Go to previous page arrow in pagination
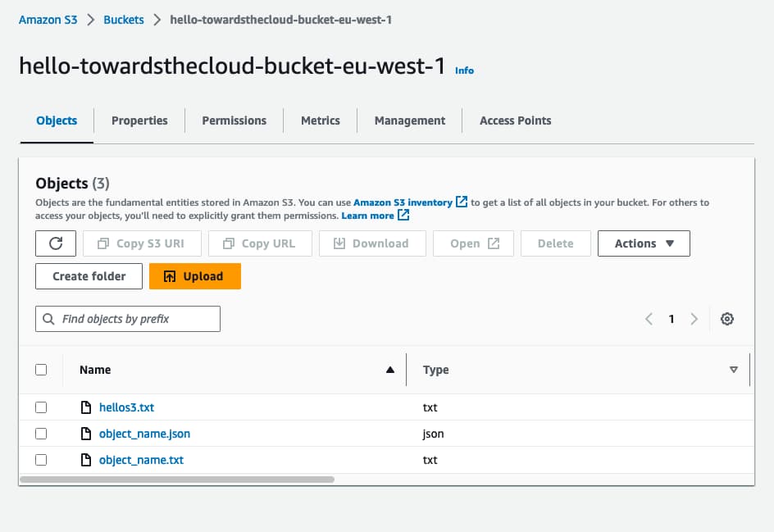774x532 pixels. point(649,319)
